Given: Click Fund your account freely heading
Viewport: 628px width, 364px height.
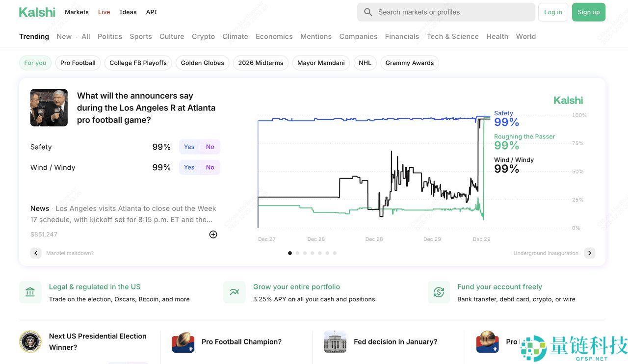Looking at the screenshot, I should click(499, 286).
